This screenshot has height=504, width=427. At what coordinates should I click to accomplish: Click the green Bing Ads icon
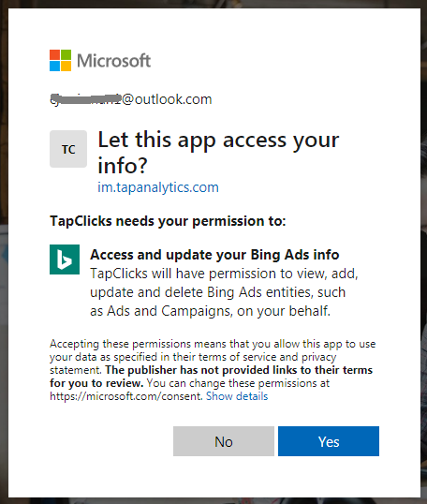[65, 259]
